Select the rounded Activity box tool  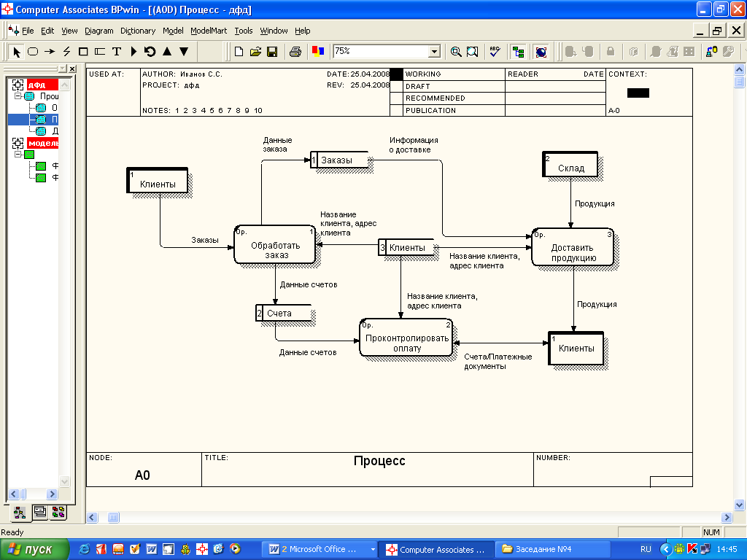(33, 52)
